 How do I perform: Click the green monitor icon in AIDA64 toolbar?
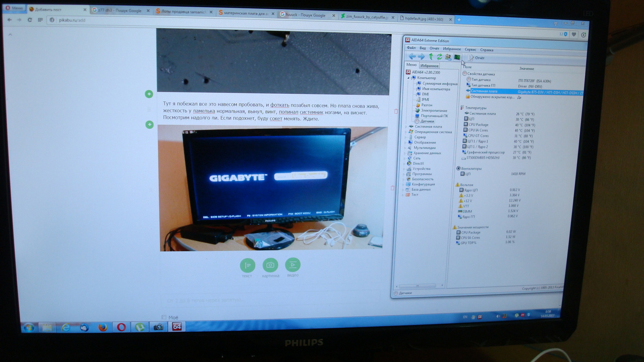(457, 57)
